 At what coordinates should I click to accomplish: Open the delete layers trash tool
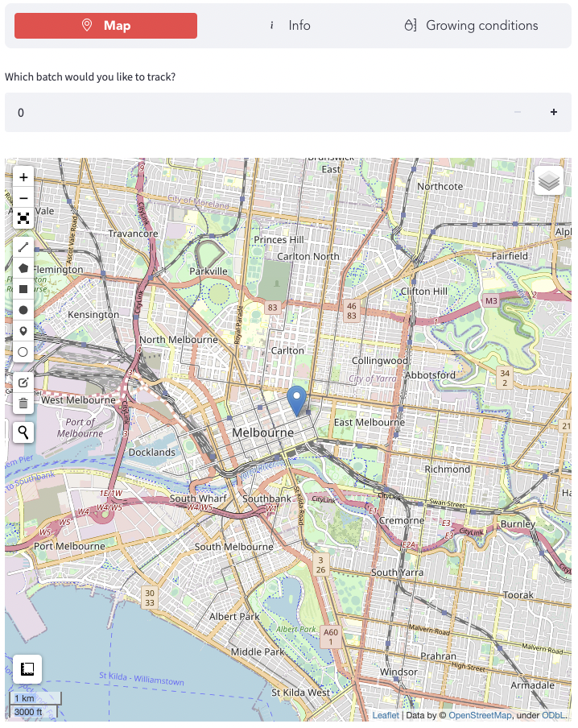23,403
